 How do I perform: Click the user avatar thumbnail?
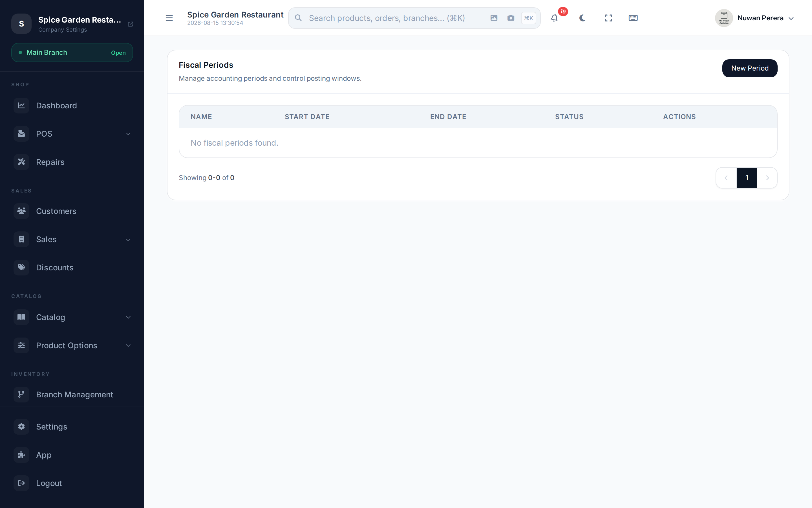724,18
